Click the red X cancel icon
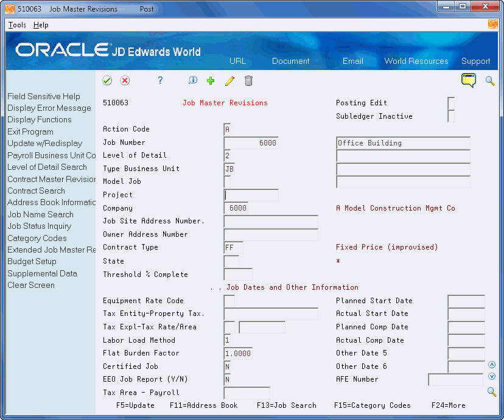 point(124,80)
